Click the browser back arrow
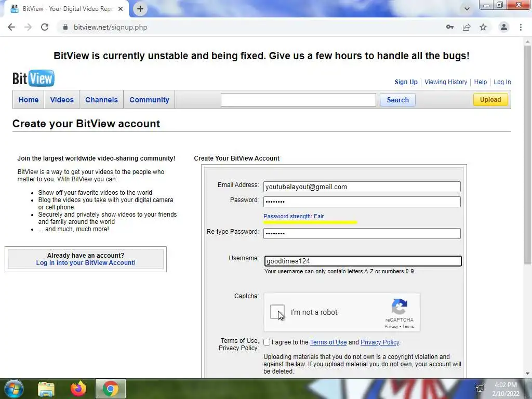This screenshot has height=399, width=532. click(11, 27)
